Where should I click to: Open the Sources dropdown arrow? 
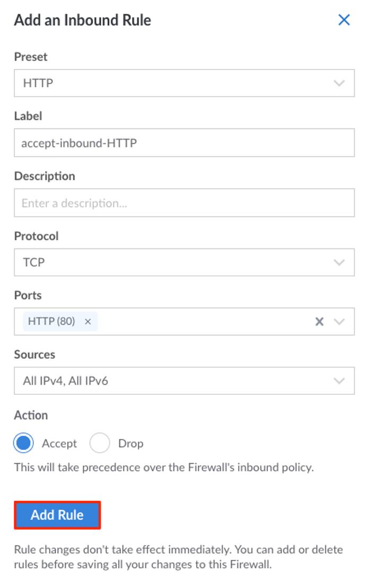click(339, 380)
